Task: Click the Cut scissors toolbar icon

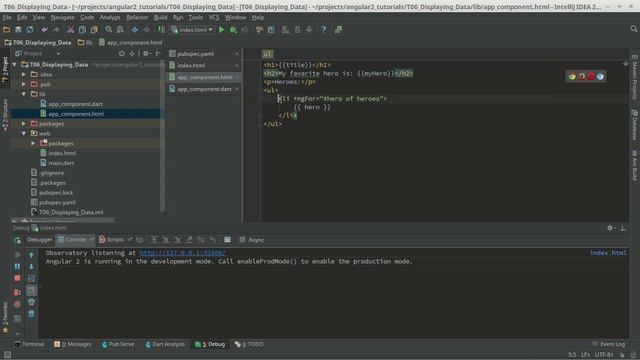Action: (x=71, y=30)
